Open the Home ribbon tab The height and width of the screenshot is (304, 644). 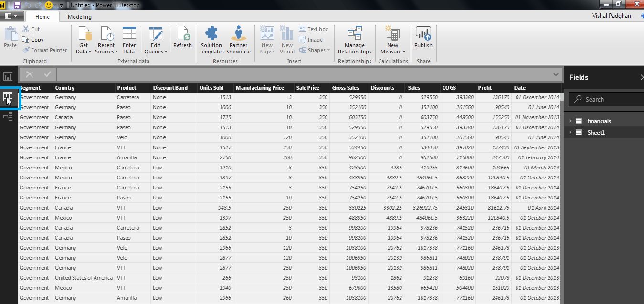(42, 17)
